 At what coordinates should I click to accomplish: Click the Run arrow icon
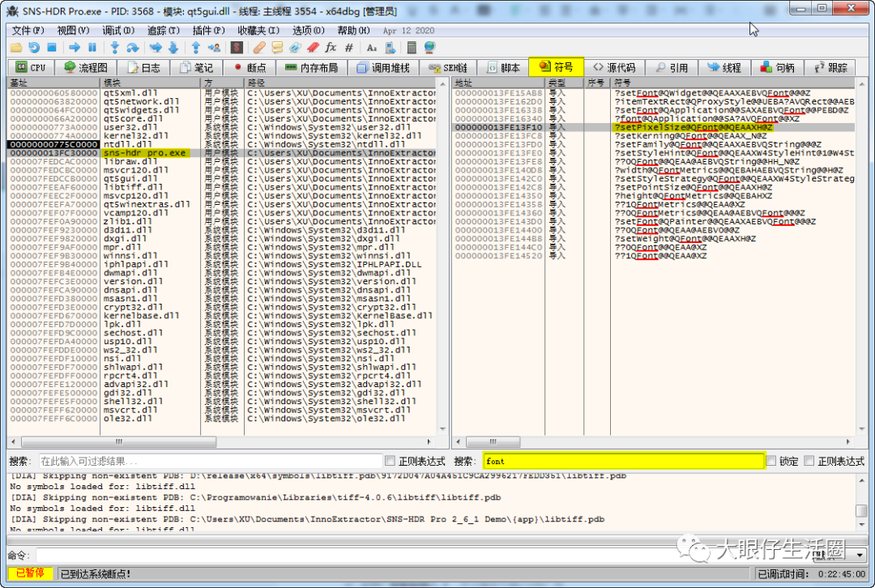(75, 48)
